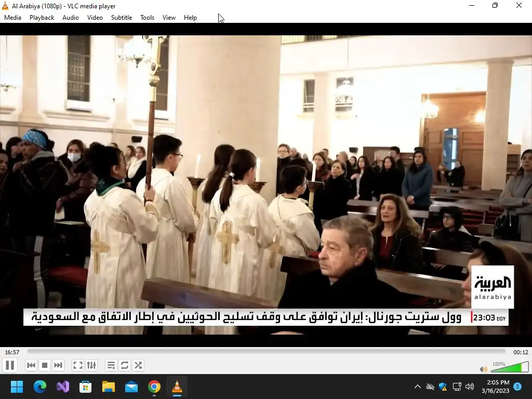The height and width of the screenshot is (399, 532).
Task: Open the View menu
Action: tap(169, 18)
